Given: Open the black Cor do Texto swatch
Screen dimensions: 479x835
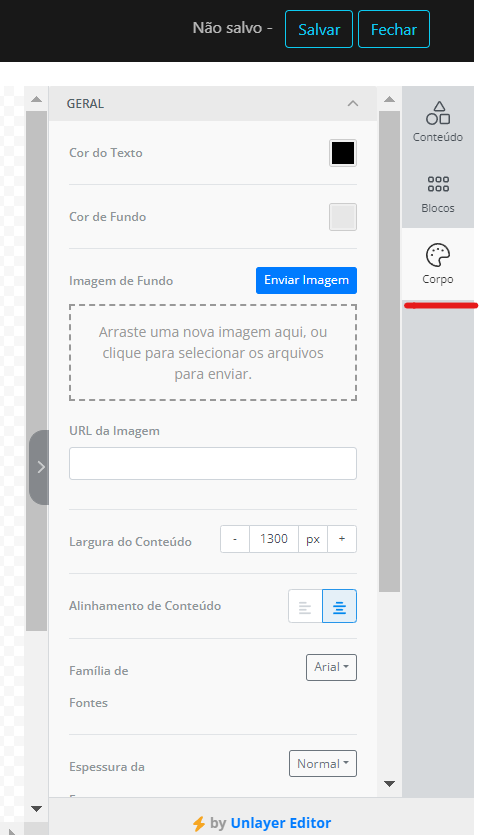Looking at the screenshot, I should pos(343,153).
